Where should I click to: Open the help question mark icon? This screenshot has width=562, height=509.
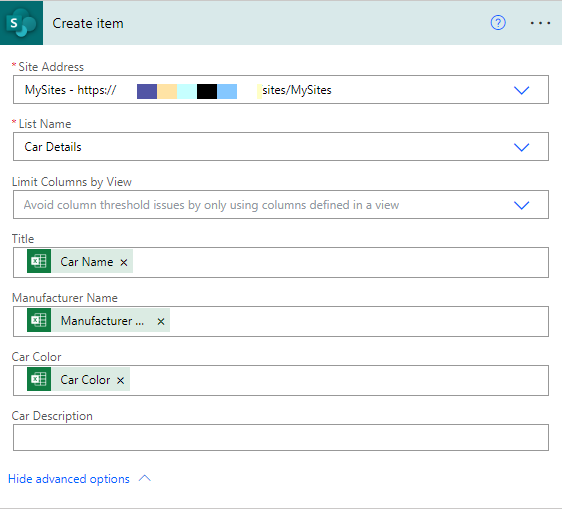point(498,23)
